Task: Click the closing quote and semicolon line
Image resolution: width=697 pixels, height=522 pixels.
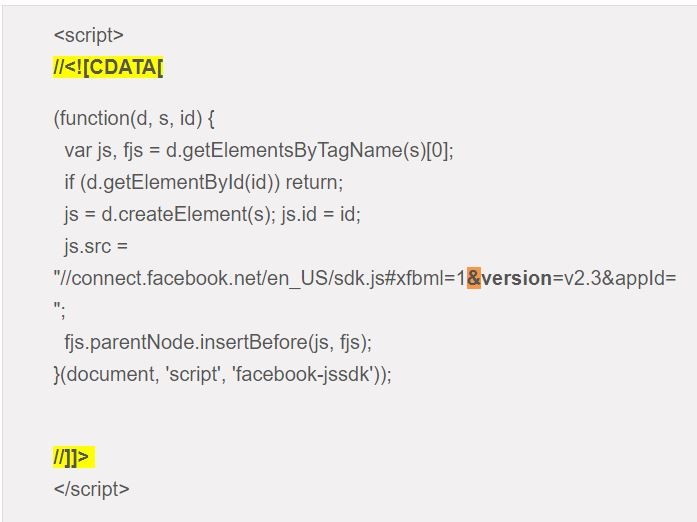Action: [x=60, y=310]
